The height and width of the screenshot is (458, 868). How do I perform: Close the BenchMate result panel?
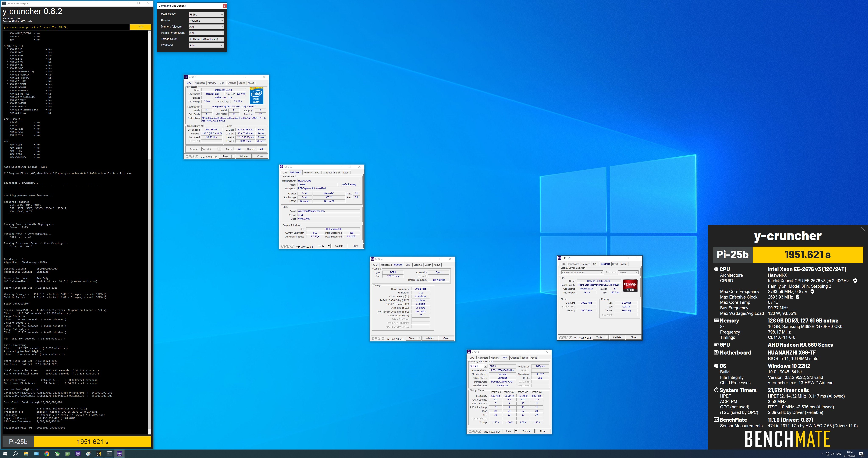pos(863,229)
